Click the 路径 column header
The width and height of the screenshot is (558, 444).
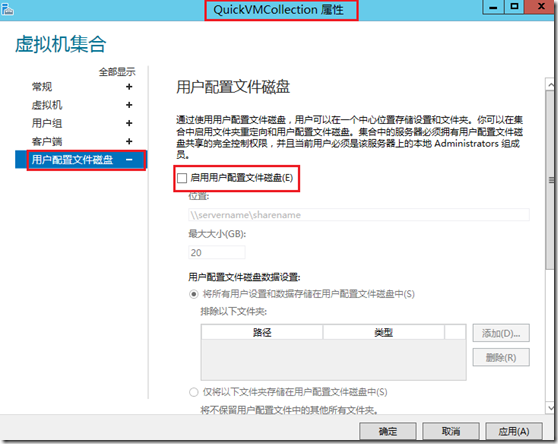(x=262, y=332)
